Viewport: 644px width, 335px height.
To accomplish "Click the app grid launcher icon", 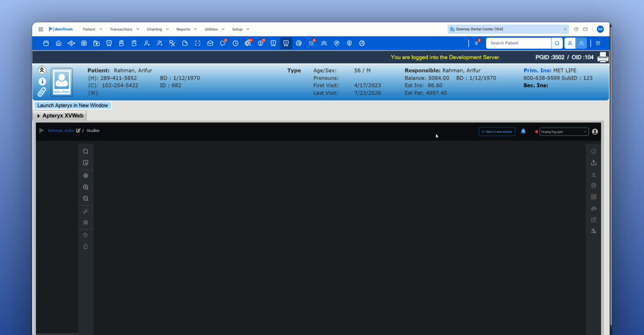I will pyautogui.click(x=40, y=29).
